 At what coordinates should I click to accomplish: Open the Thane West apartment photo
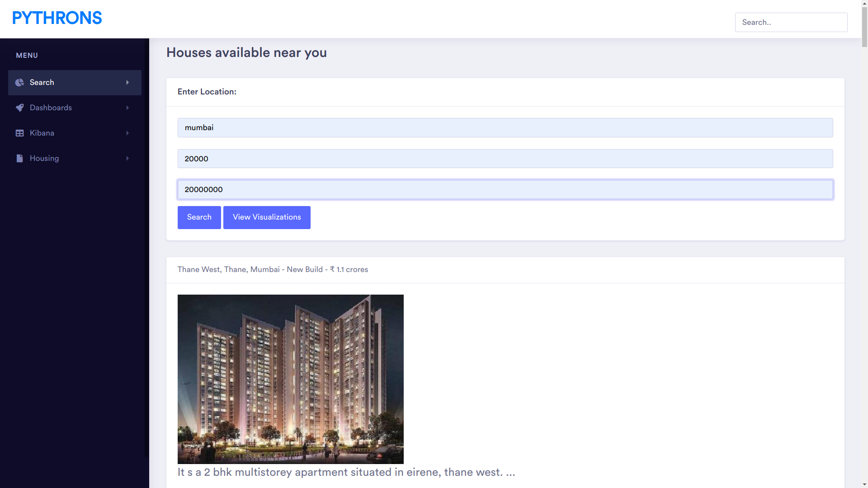pyautogui.click(x=290, y=379)
